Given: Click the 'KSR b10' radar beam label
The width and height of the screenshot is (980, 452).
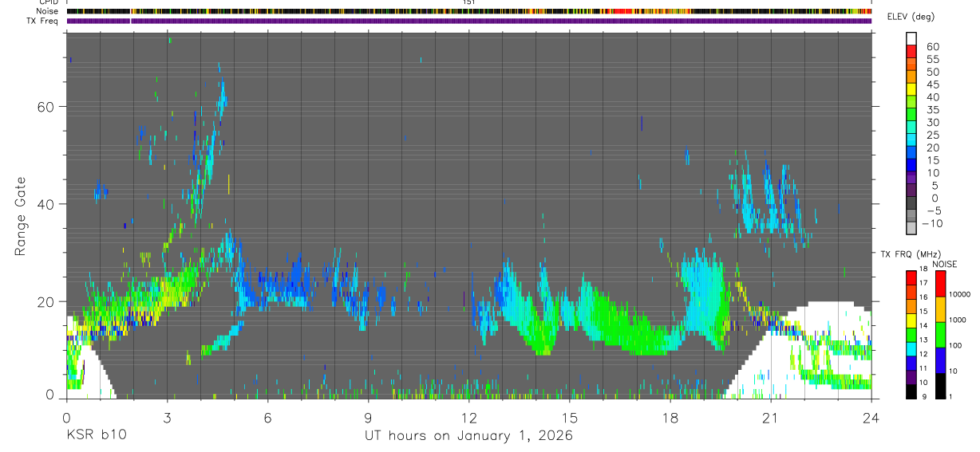Looking at the screenshot, I should click(x=96, y=436).
